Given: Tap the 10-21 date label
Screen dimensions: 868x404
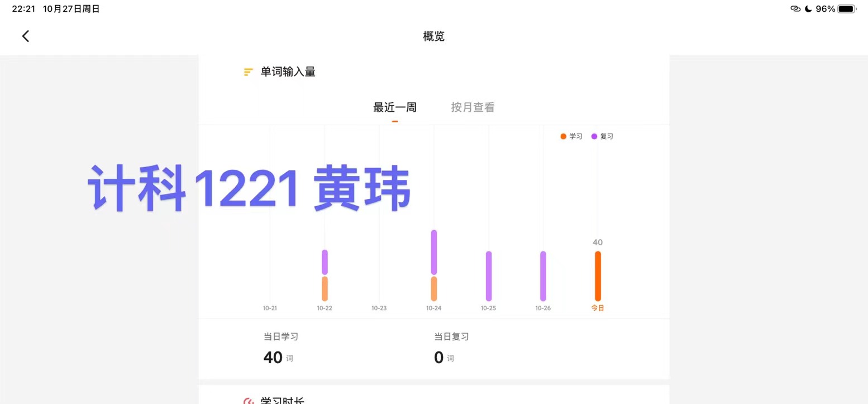Looking at the screenshot, I should pyautogui.click(x=270, y=308).
